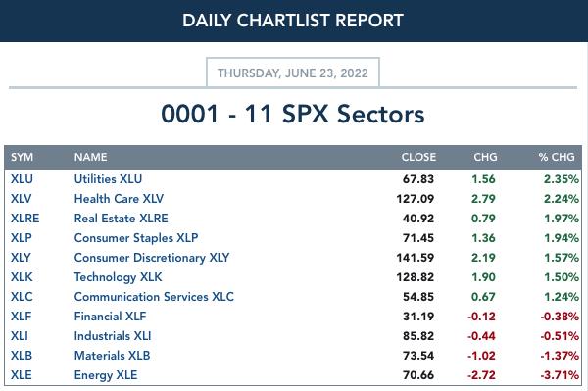Open Communication Services XLC link
The width and height of the screenshot is (588, 391).
coord(154,297)
